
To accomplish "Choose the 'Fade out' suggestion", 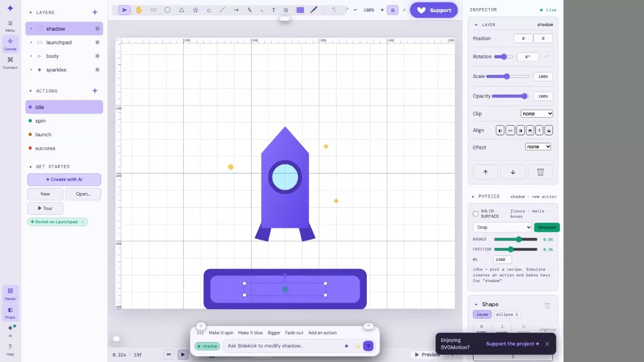I will [294, 333].
